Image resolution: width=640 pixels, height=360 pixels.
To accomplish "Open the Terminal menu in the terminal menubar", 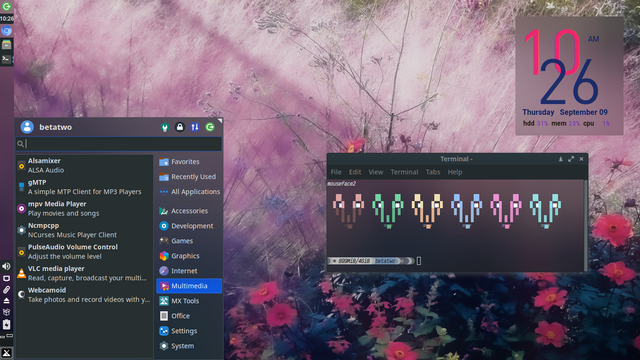I will (404, 172).
